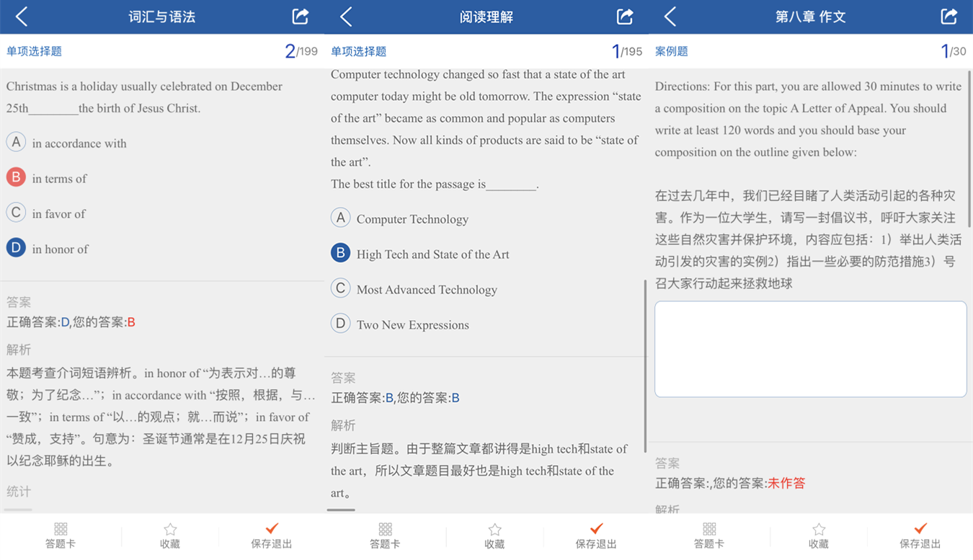
Task: Select option A "in accordance with"
Action: (66, 143)
